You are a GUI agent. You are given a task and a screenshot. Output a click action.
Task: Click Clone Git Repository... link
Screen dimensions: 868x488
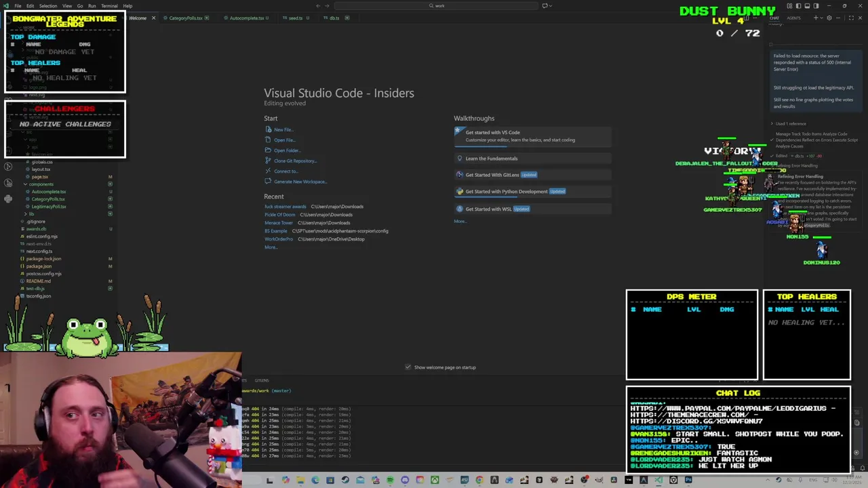(296, 161)
